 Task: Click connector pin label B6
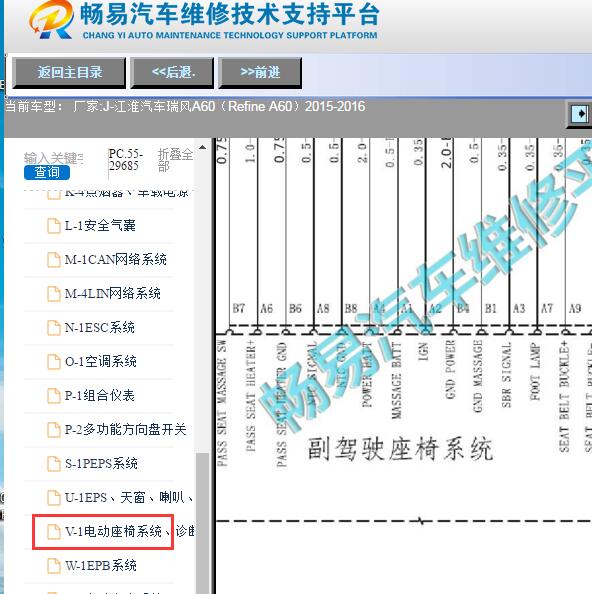click(x=295, y=309)
